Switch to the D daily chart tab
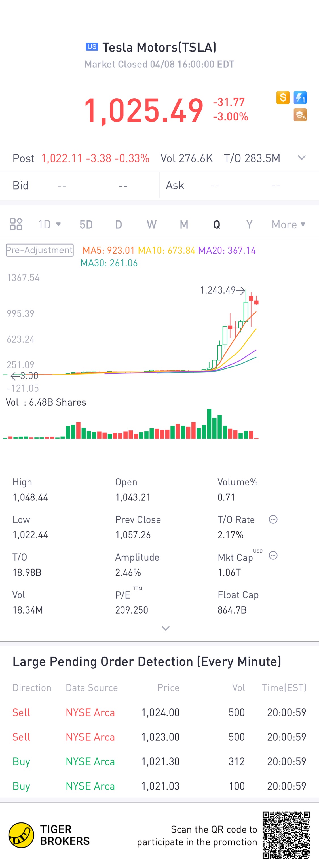Screen dimensions: 319x868 [118, 224]
